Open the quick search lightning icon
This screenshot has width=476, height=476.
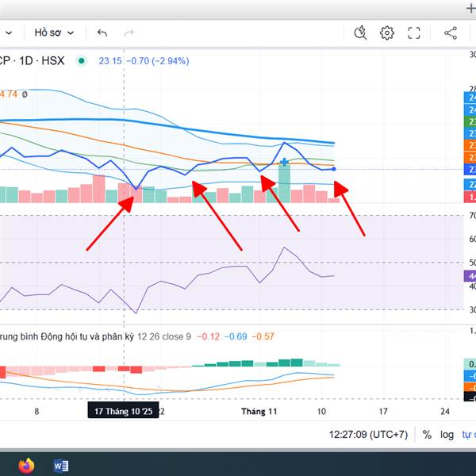tap(360, 33)
